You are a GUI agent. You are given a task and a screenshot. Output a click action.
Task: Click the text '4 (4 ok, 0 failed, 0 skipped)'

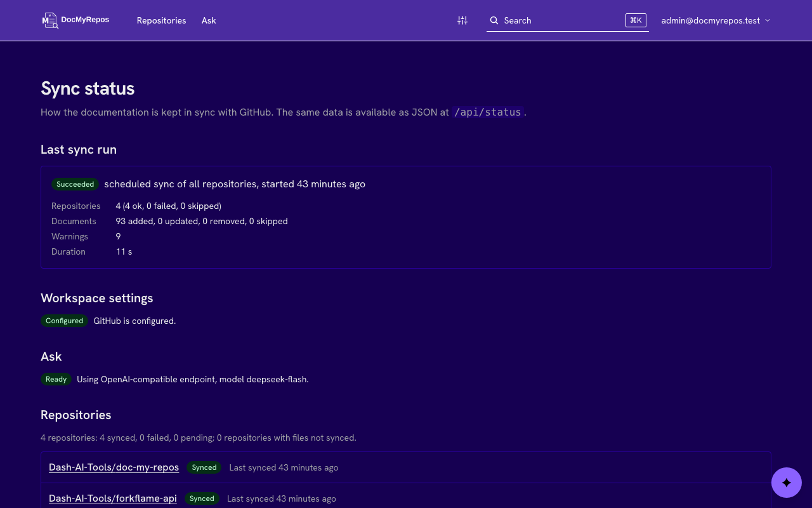169,206
